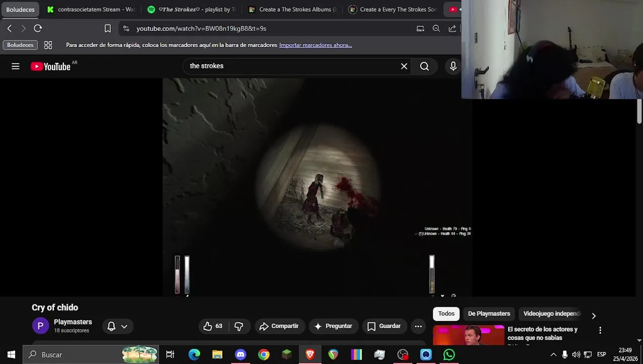
Task: Switch to Create a Every The Strokes Songs tab
Action: click(x=392, y=9)
